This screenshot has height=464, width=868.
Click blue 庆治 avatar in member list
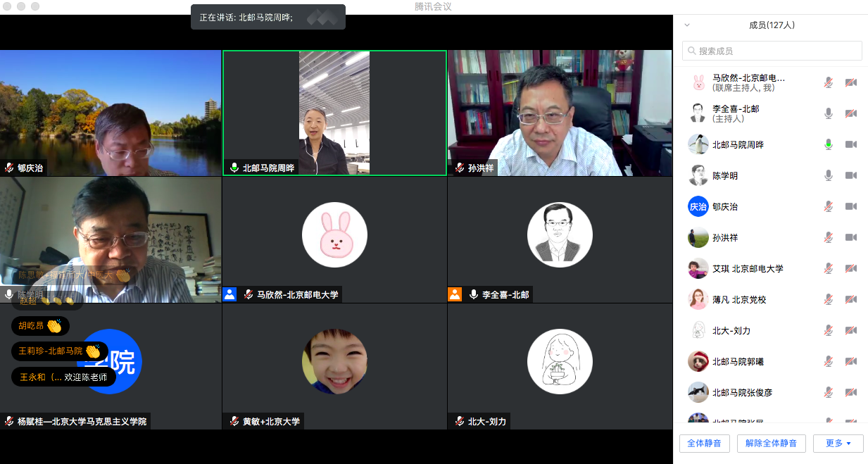698,206
